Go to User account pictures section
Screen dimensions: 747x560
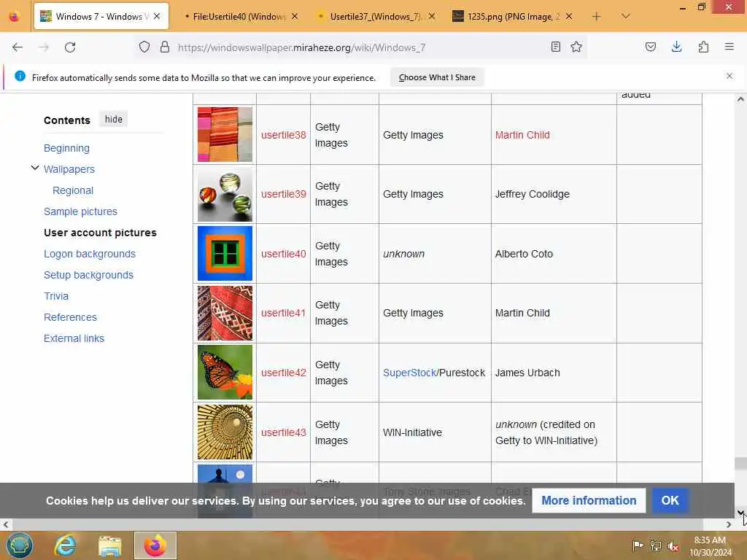(x=100, y=233)
